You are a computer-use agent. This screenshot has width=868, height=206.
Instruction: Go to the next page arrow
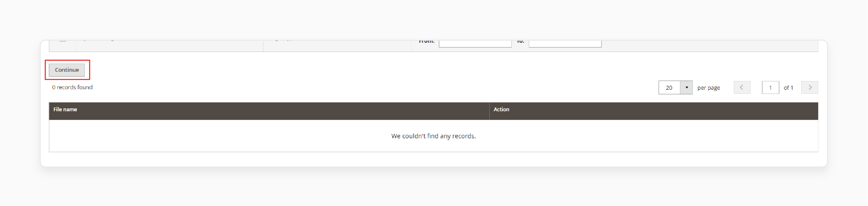pos(809,88)
